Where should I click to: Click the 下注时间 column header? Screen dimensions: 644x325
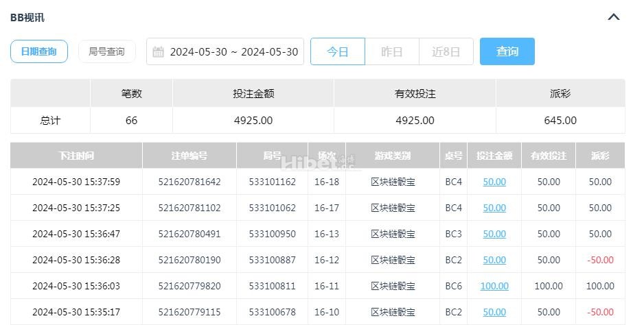(x=76, y=156)
